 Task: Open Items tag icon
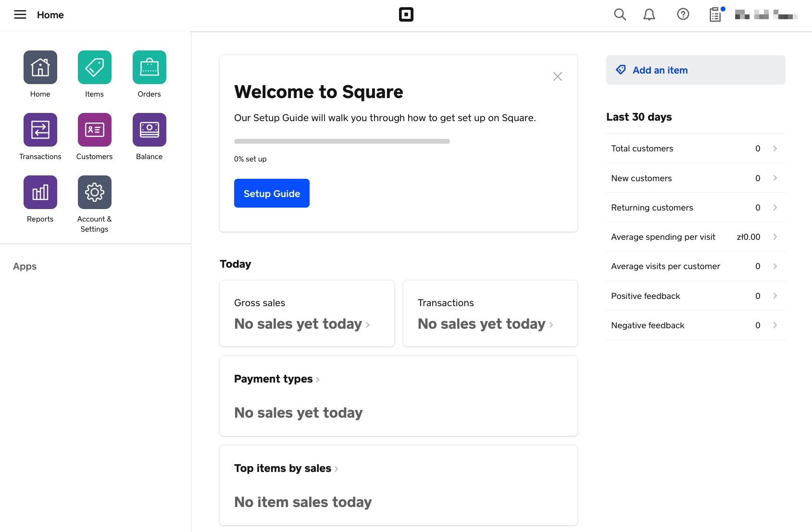(95, 67)
